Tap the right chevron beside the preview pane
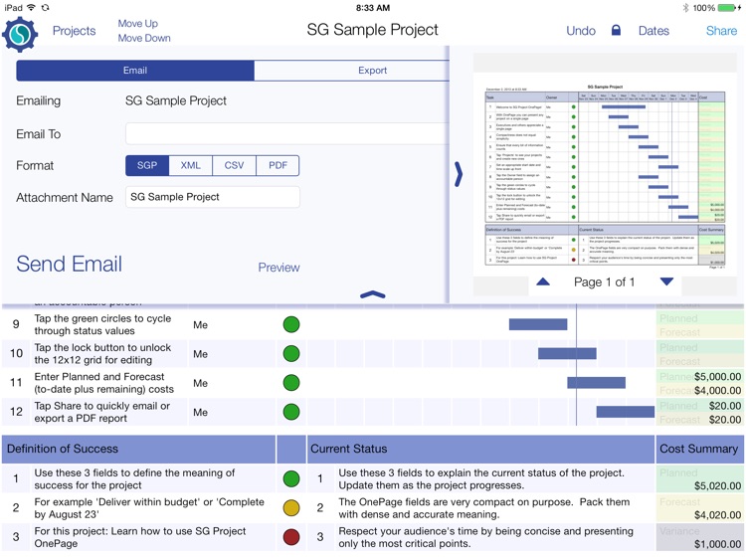746x560 pixels. pyautogui.click(x=459, y=174)
